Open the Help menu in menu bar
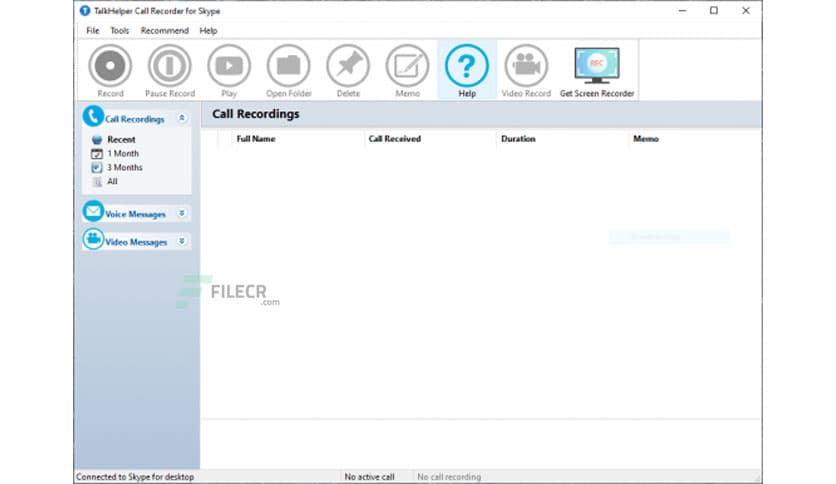The height and width of the screenshot is (484, 836). pos(208,30)
